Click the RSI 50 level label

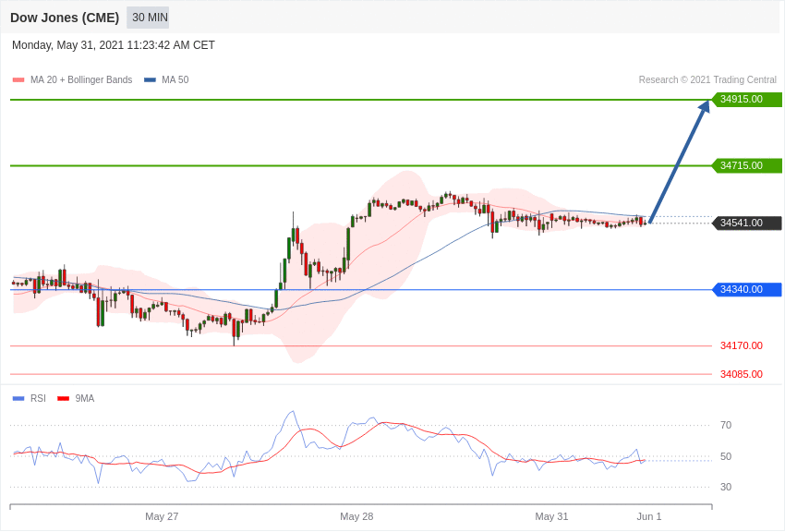pyautogui.click(x=725, y=456)
